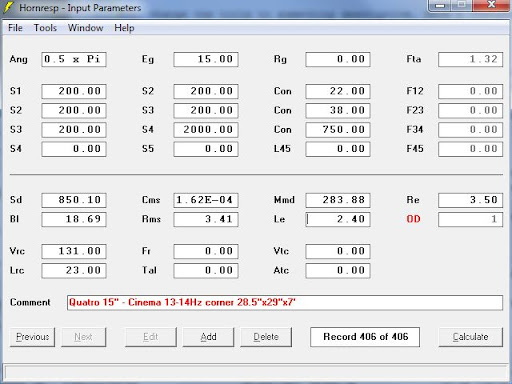Click the greyed Edit button
Viewport: 512px width, 384px height.
point(151,337)
